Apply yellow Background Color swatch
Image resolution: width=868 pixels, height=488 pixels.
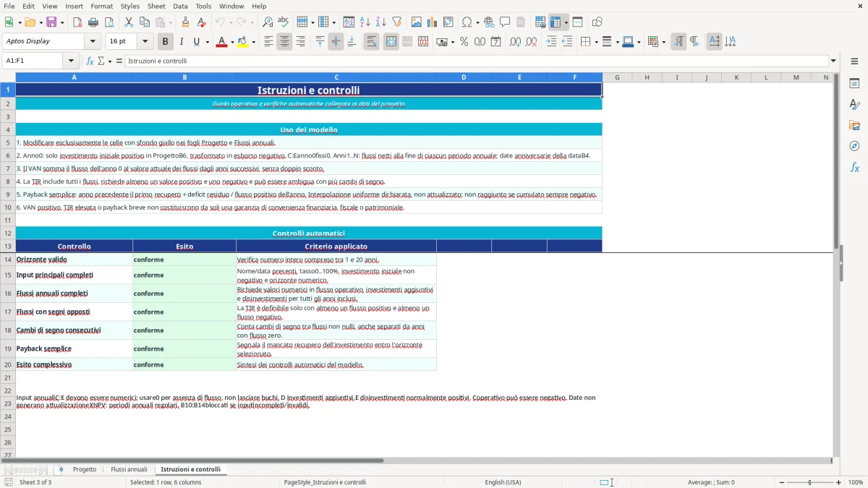pos(242,42)
